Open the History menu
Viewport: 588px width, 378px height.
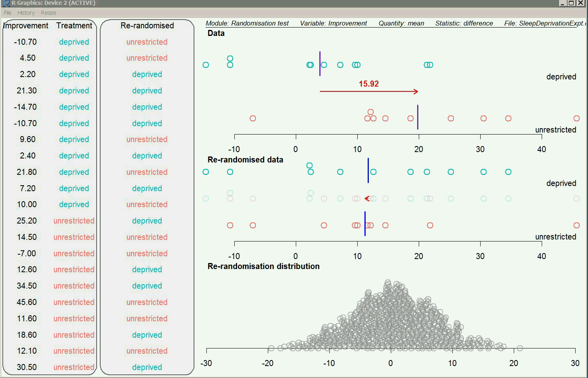click(26, 13)
